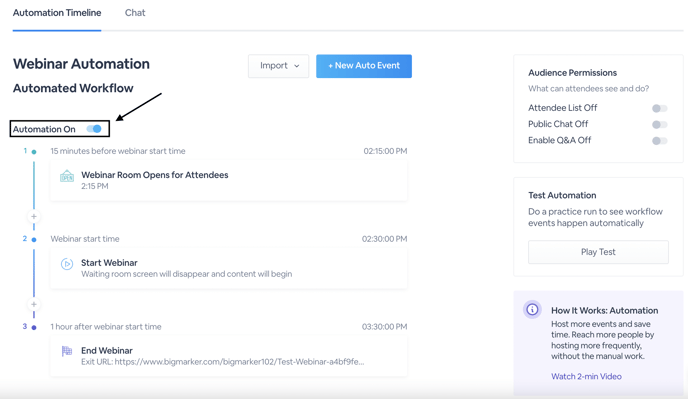688x399 pixels.
Task: Toggle the Automation On switch
Action: coord(94,129)
